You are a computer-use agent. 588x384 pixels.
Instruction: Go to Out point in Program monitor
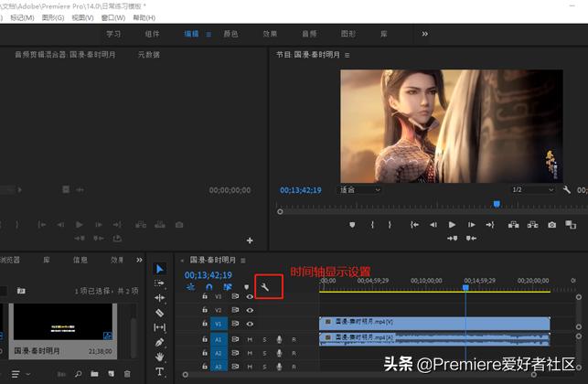tap(490, 225)
